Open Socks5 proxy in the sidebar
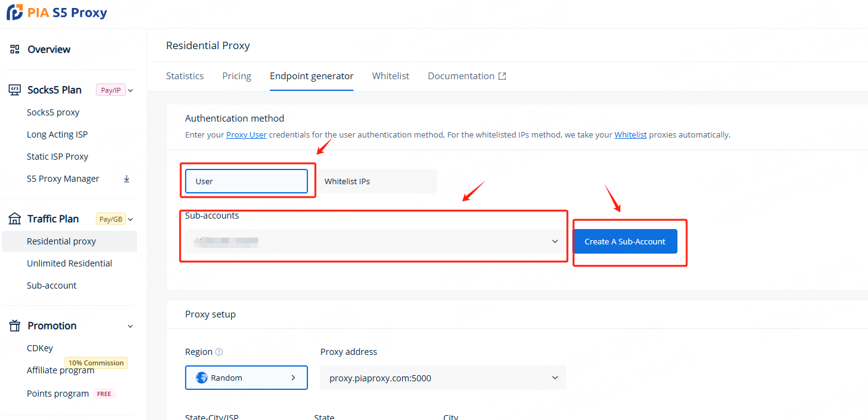Viewport: 868px width, 420px height. pyautogui.click(x=53, y=112)
